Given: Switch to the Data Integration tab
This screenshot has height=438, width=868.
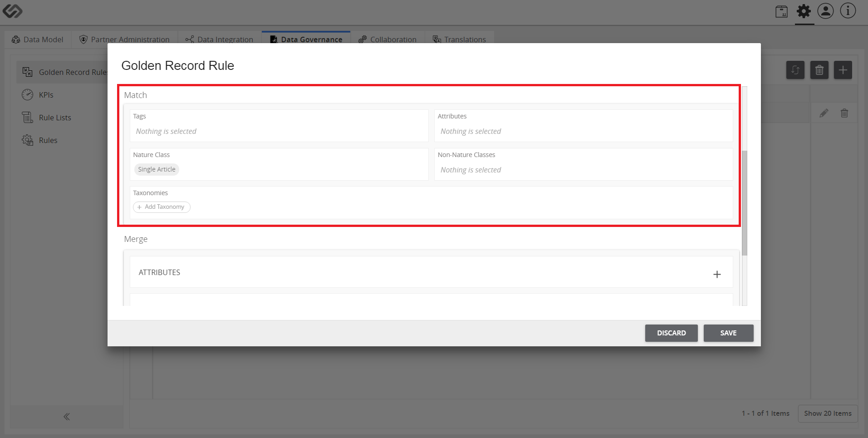Looking at the screenshot, I should tap(219, 39).
